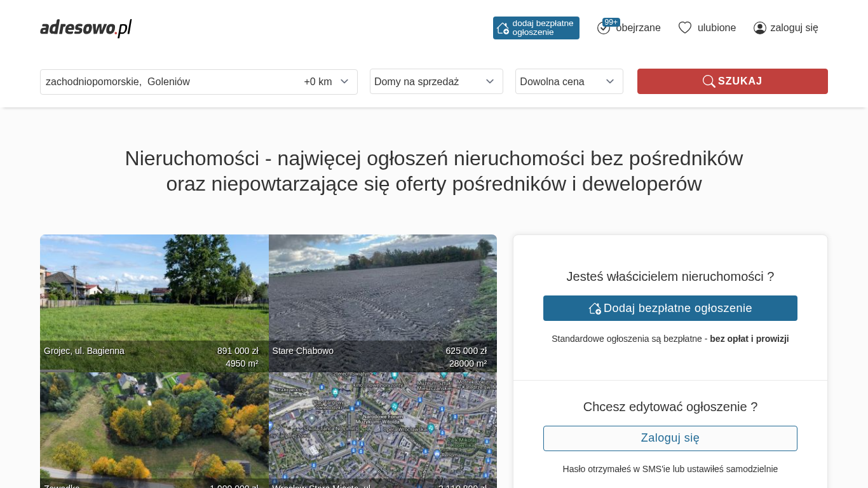
Task: Click the zaloguj się header link
Action: [794, 28]
